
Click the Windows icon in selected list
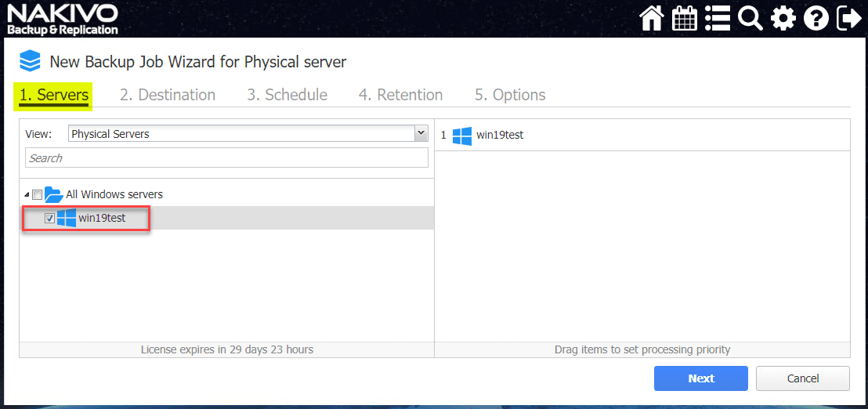(461, 136)
